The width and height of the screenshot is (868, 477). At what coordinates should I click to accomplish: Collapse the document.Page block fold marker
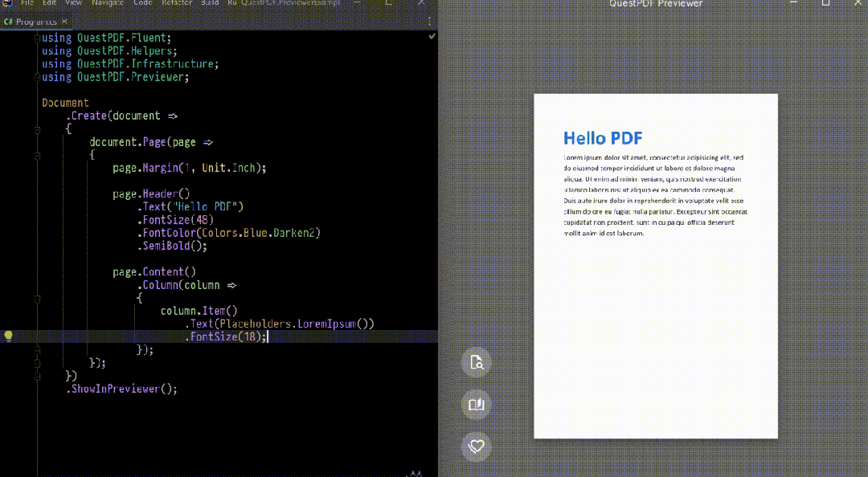point(37,155)
